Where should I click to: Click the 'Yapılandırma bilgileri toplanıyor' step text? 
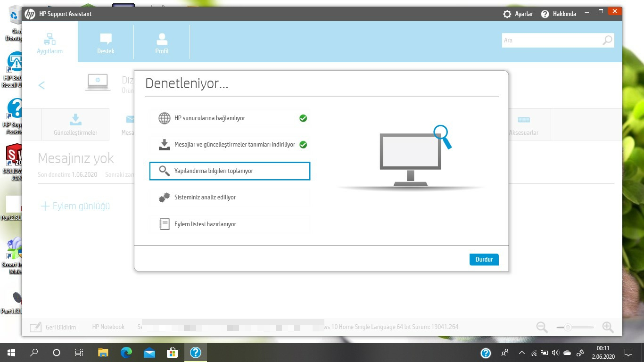(x=214, y=171)
